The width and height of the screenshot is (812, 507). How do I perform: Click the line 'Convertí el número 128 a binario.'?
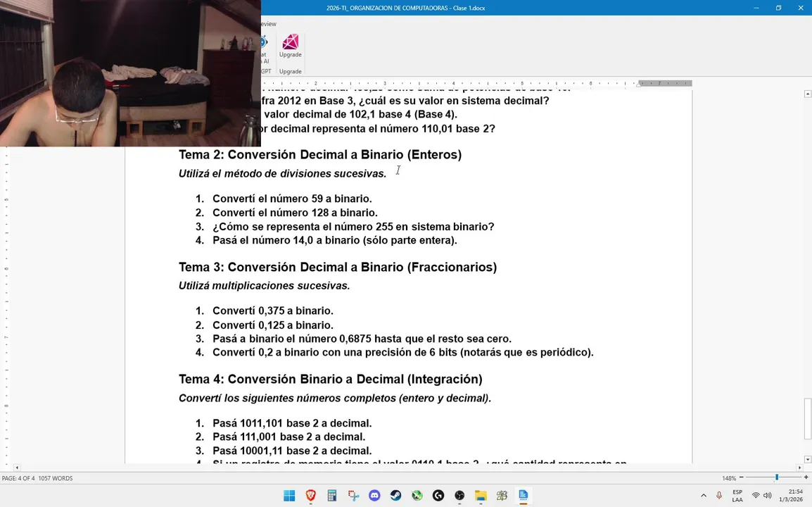pyautogui.click(x=296, y=213)
